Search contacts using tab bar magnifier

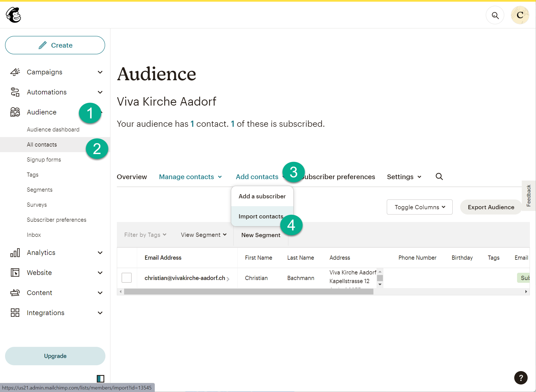(439, 177)
